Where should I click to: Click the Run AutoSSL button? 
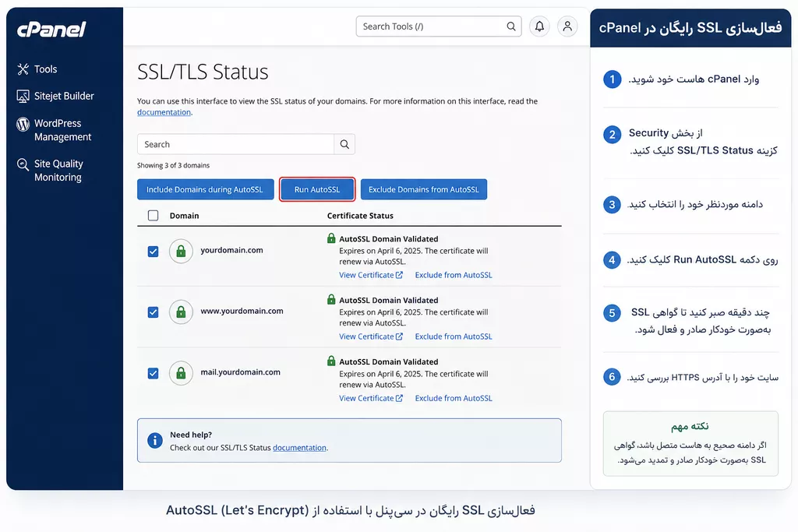pyautogui.click(x=317, y=189)
